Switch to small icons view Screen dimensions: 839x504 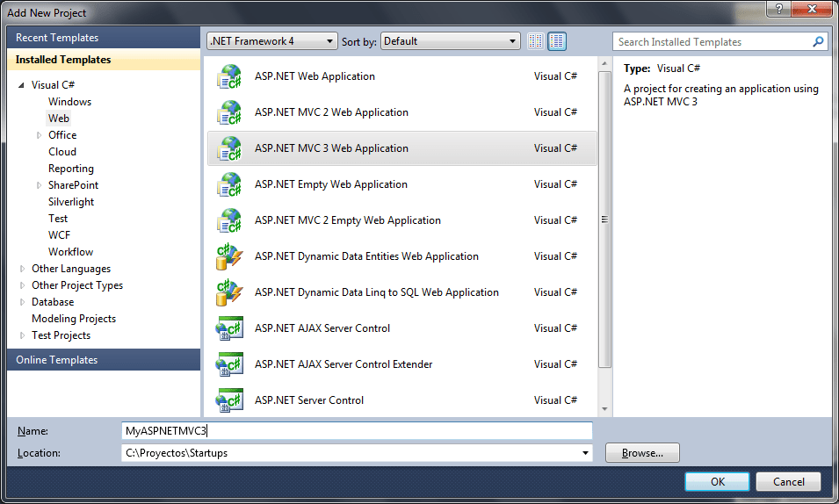click(x=536, y=41)
